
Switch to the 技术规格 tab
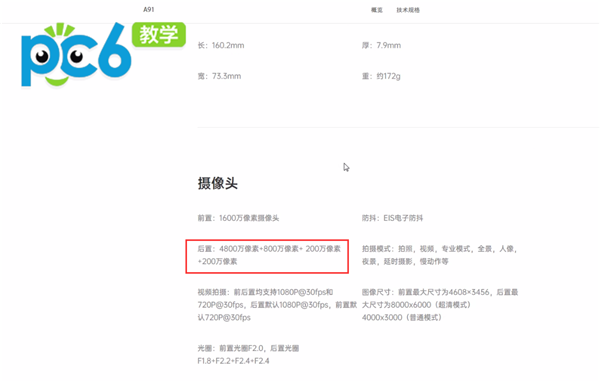pos(408,10)
